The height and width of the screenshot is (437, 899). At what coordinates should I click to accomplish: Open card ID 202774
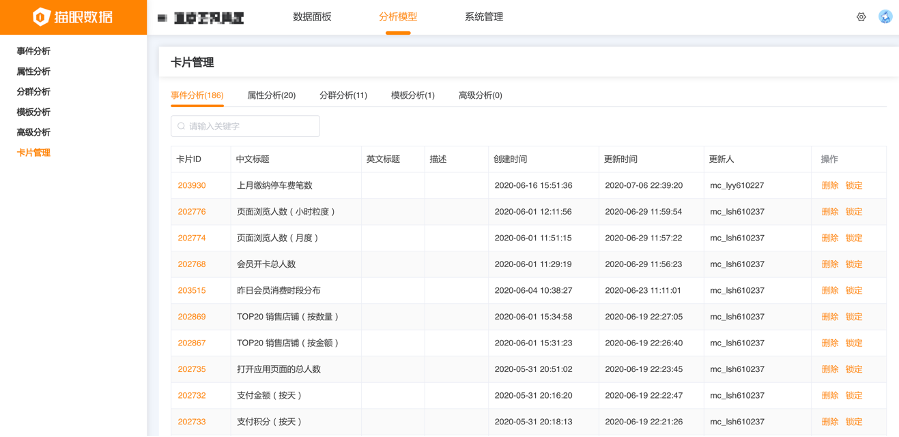pos(191,238)
